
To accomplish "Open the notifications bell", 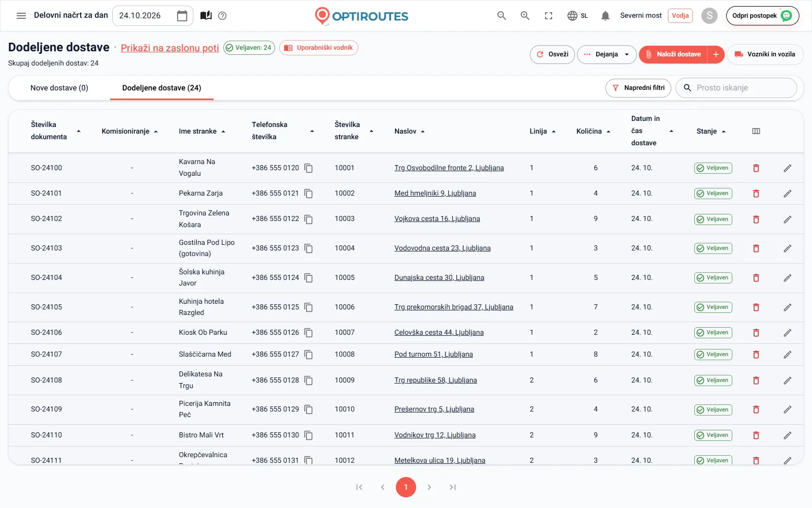I will [605, 16].
